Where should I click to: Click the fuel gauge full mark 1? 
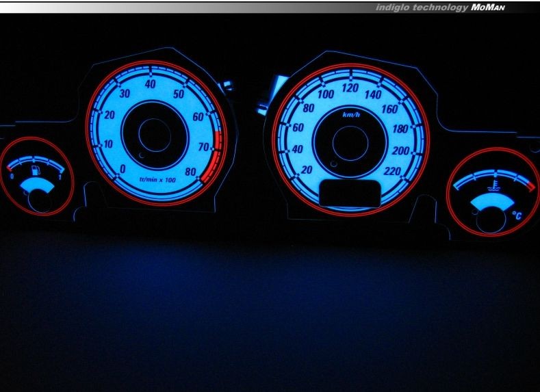[63, 177]
